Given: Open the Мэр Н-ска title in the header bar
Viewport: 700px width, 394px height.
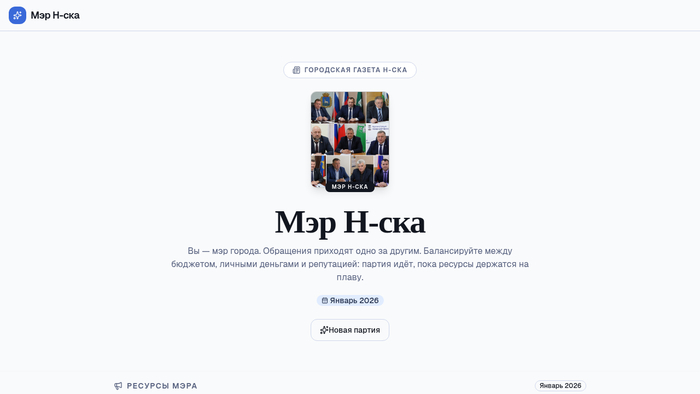Looking at the screenshot, I should [x=55, y=15].
